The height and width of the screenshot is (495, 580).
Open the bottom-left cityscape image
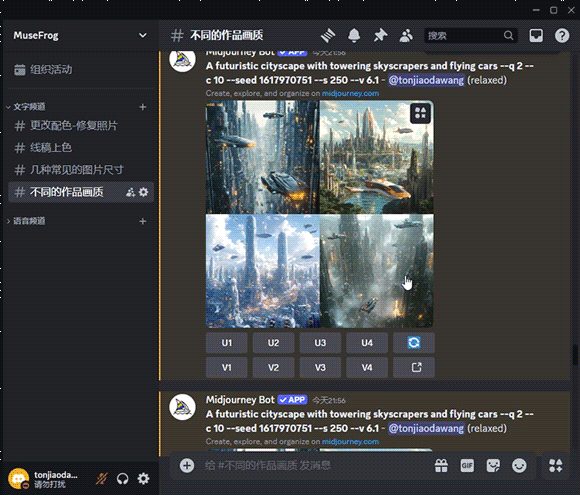point(262,271)
